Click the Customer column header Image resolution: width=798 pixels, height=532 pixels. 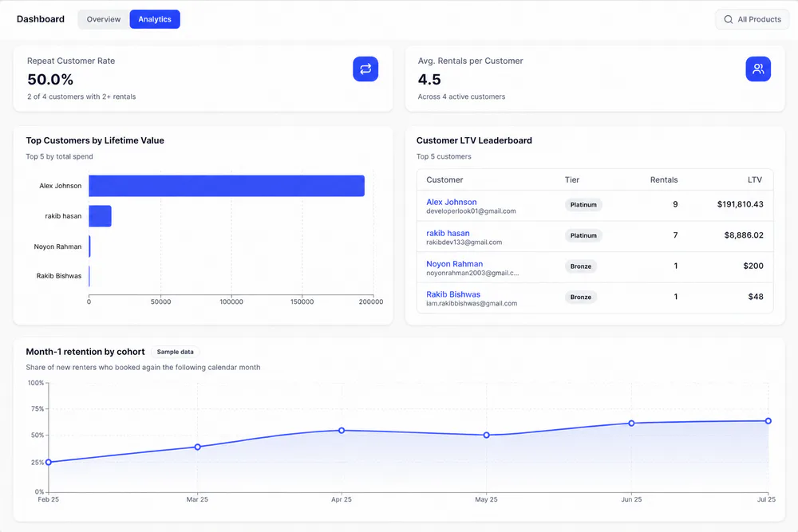[444, 180]
